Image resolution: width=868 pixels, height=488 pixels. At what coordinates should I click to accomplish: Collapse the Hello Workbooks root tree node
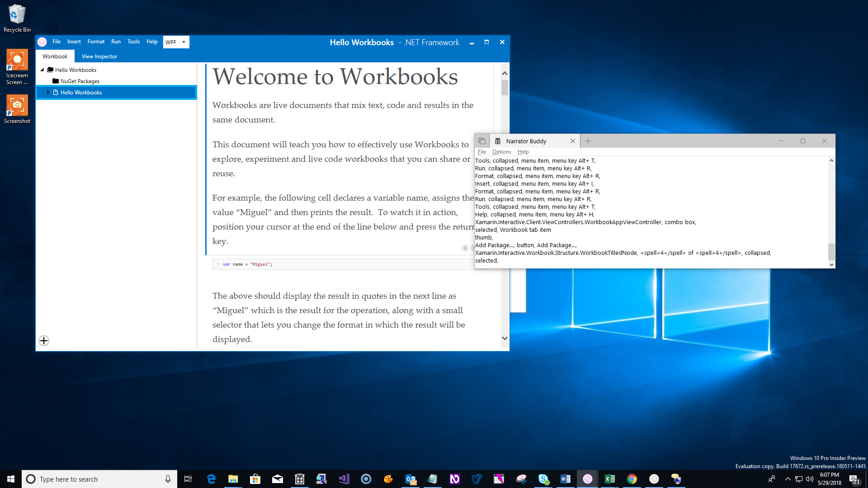(x=42, y=70)
